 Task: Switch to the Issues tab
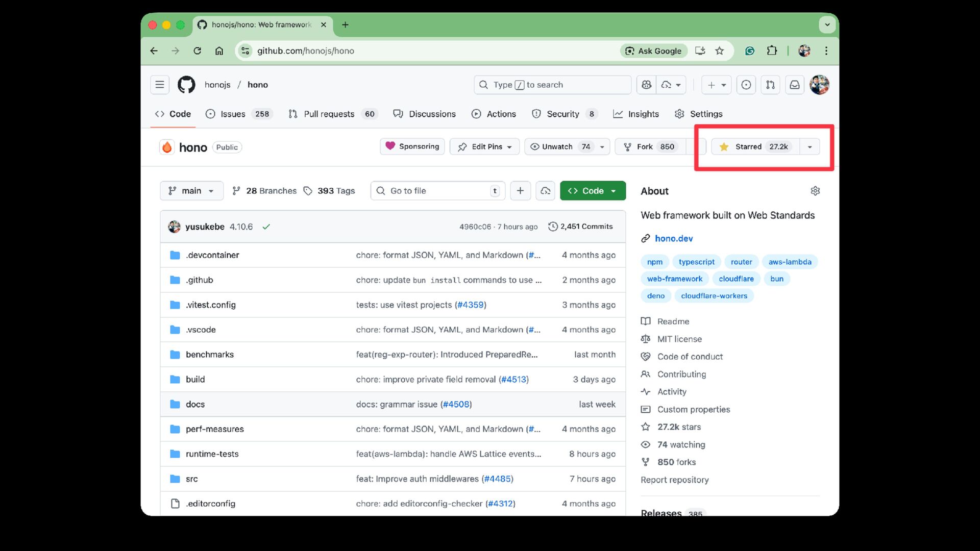(233, 114)
